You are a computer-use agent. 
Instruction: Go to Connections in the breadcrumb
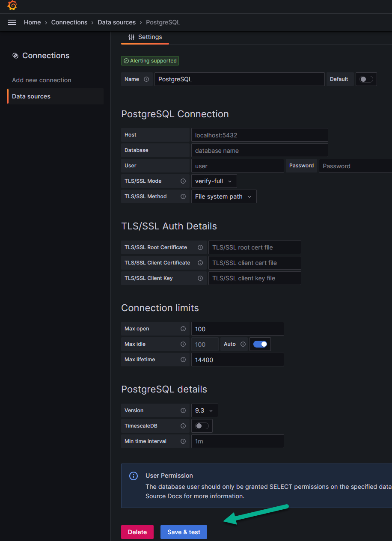[69, 22]
